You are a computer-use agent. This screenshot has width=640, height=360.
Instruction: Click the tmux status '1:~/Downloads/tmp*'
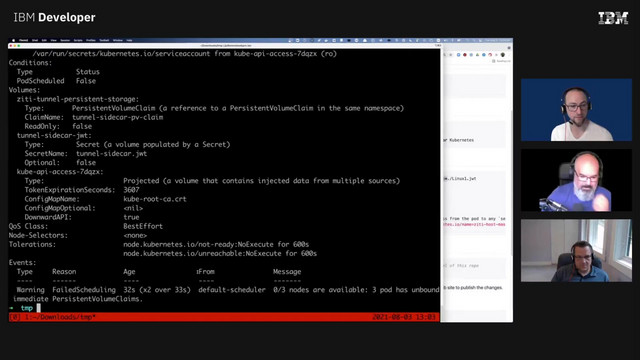(60, 317)
